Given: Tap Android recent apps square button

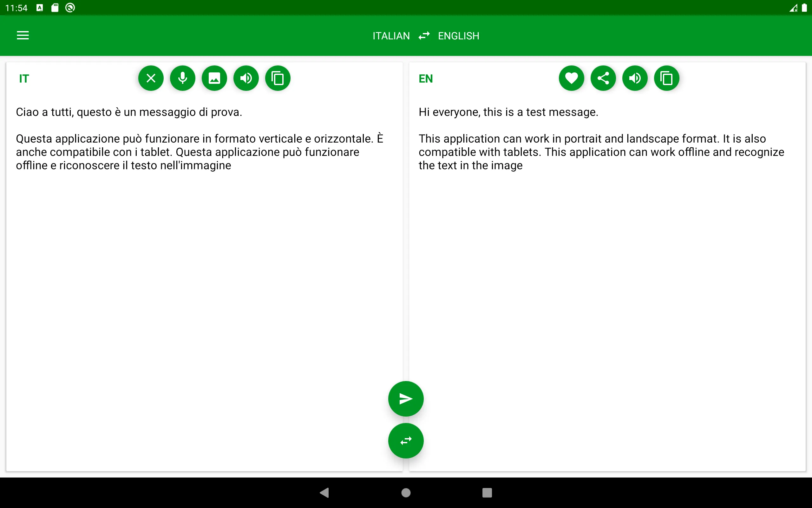Looking at the screenshot, I should [487, 492].
